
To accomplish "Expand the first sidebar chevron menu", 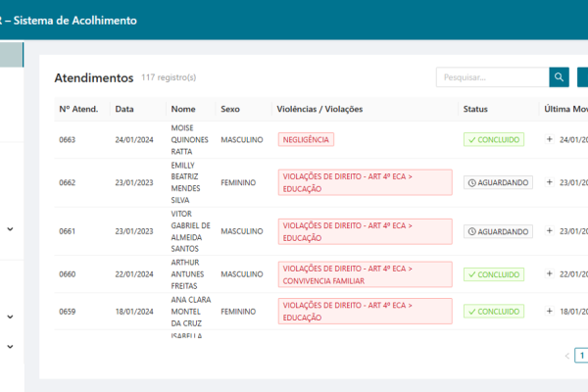I will point(10,229).
